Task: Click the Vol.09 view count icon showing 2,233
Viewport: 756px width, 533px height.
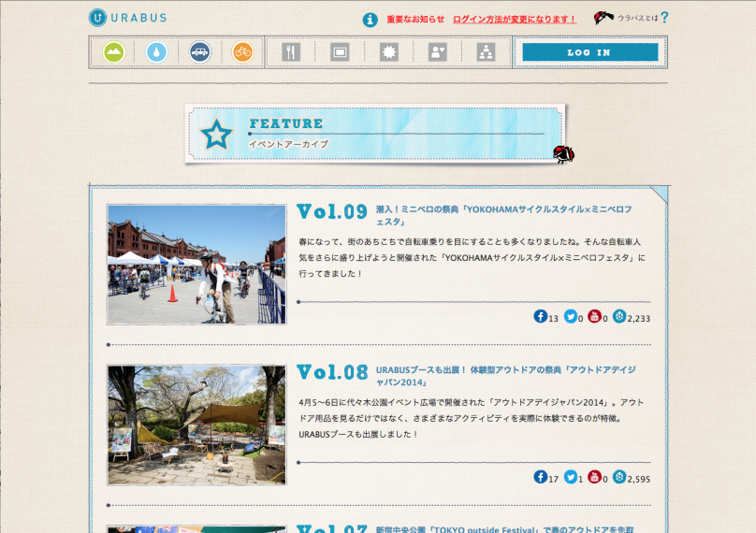Action: [619, 316]
